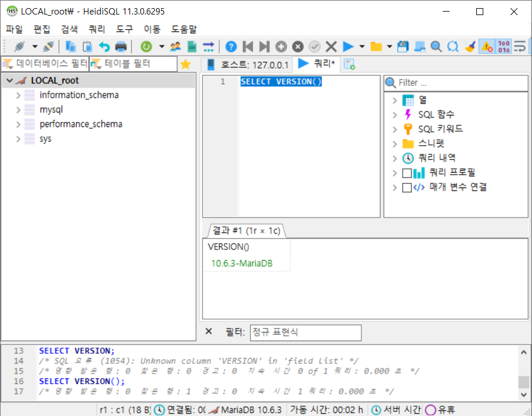Toggle word wrap toolbar icon
Viewport: 532px width, 416px height.
519,46
